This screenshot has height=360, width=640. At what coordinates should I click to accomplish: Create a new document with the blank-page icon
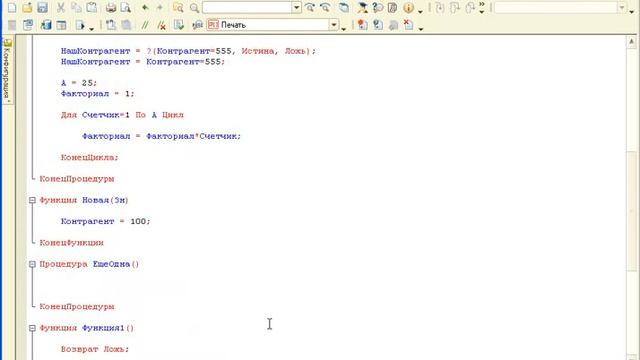[12, 7]
